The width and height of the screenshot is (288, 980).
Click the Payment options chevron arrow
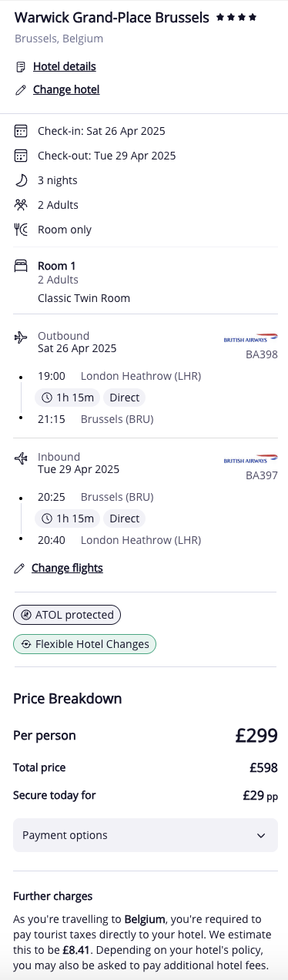[x=261, y=835]
